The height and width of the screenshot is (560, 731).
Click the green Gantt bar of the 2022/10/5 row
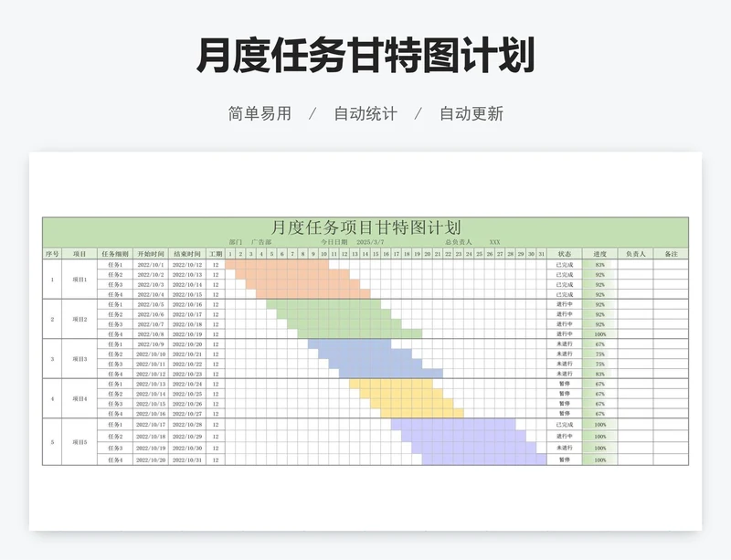coord(323,304)
